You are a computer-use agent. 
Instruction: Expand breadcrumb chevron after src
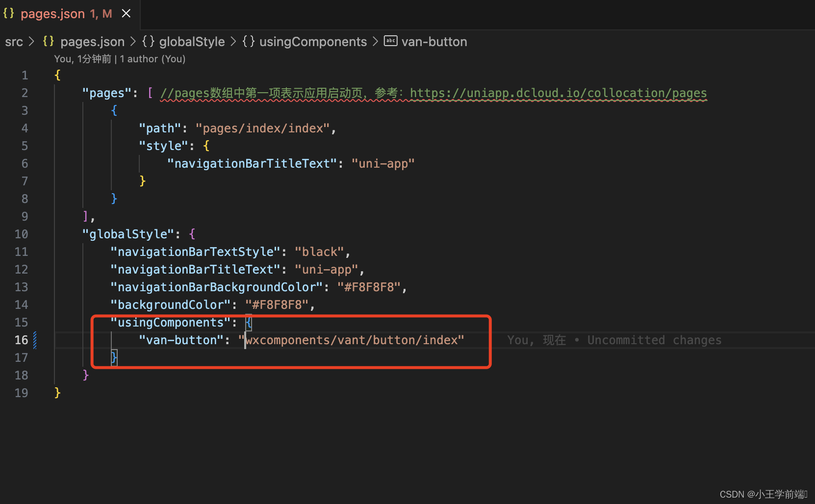[32, 42]
